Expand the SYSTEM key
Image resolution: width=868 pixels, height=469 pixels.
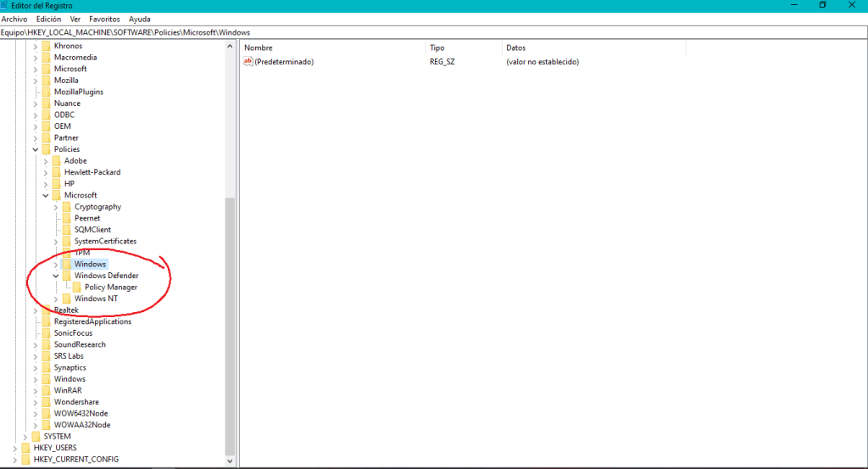25,437
